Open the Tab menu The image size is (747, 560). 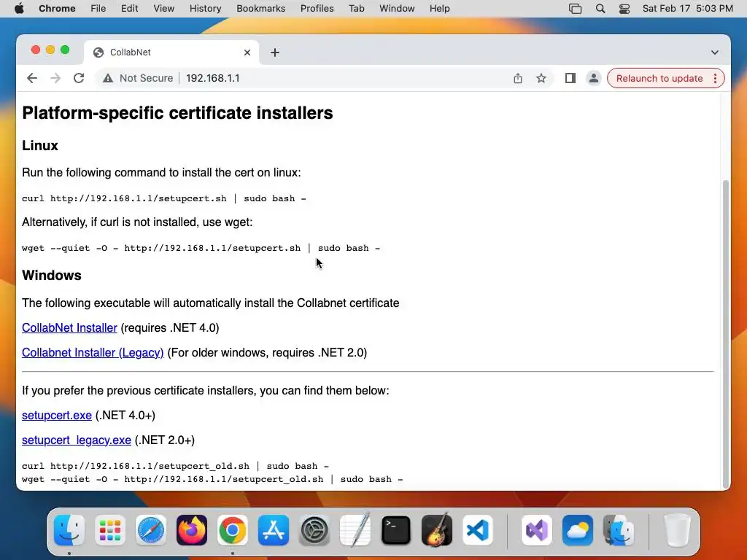(356, 9)
